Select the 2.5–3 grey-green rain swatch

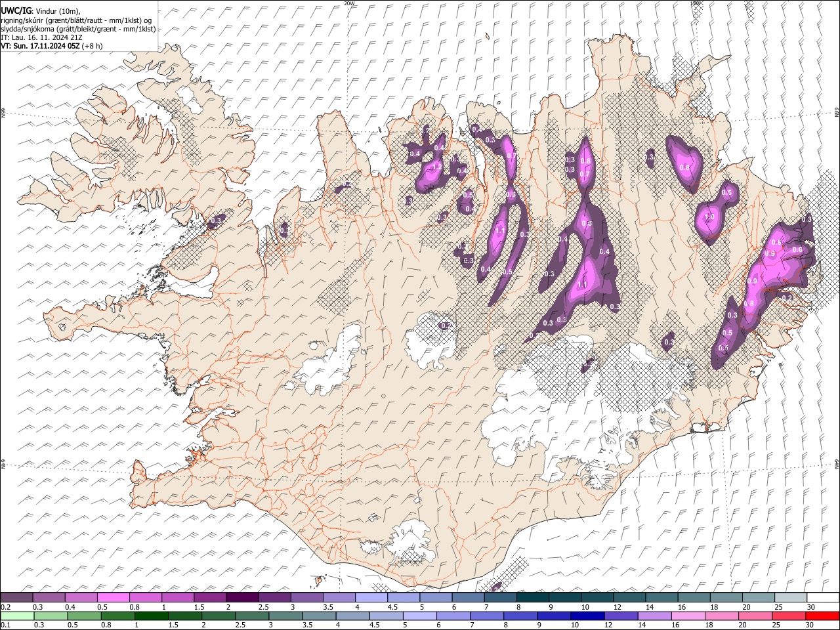point(252,616)
